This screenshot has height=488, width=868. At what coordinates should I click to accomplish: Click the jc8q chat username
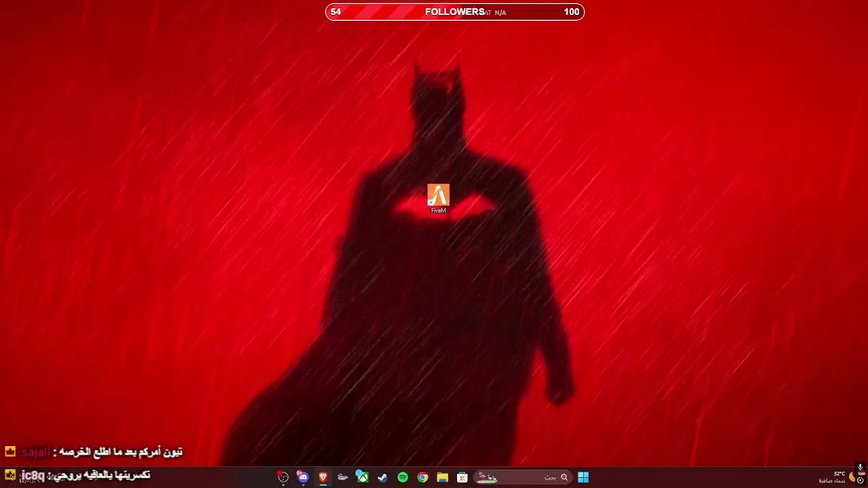[33, 475]
